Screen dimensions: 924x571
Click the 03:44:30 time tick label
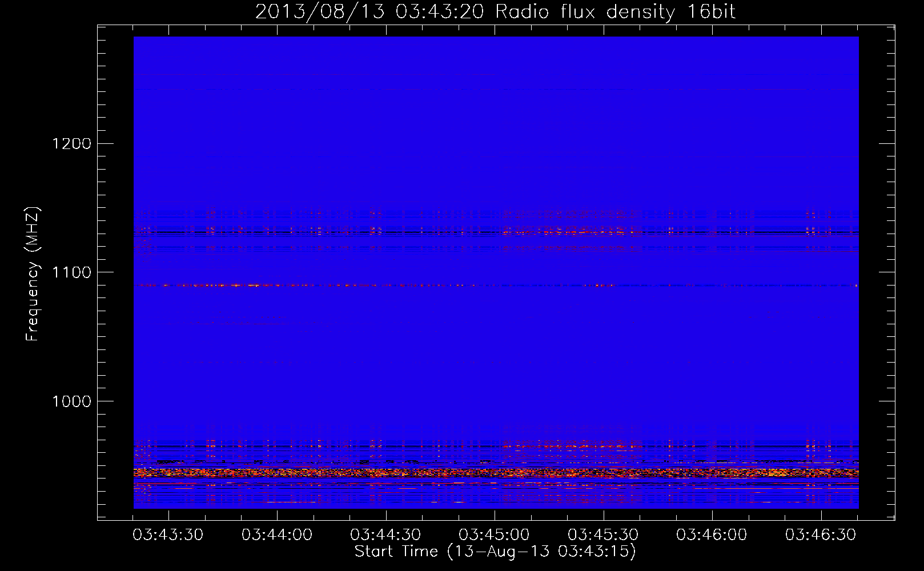pos(385,535)
